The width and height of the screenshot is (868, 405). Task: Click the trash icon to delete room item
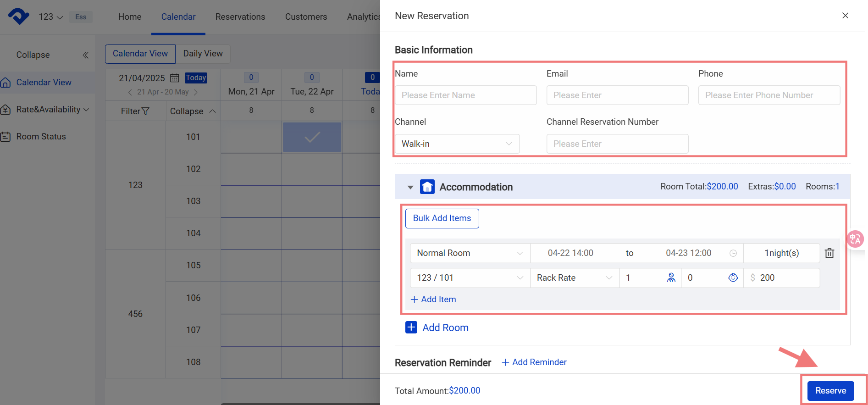pos(829,253)
